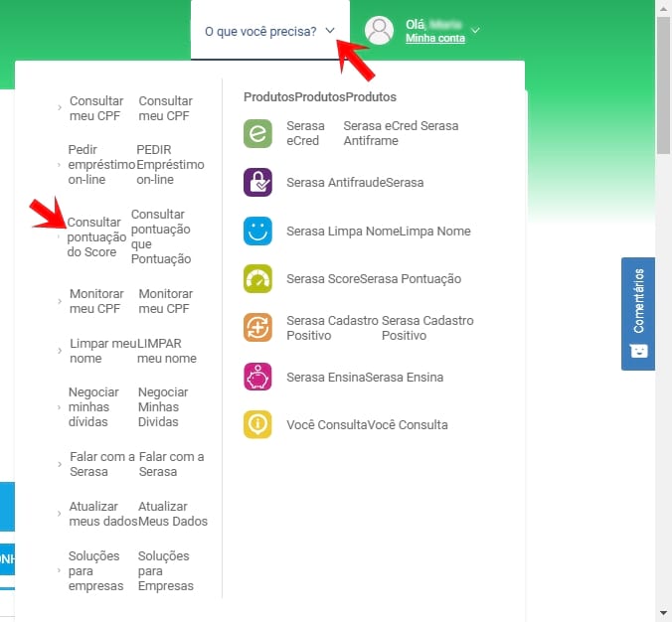Click the vertical scrollbar thumb
Screen dimensions: 672x622
pyautogui.click(x=663, y=85)
